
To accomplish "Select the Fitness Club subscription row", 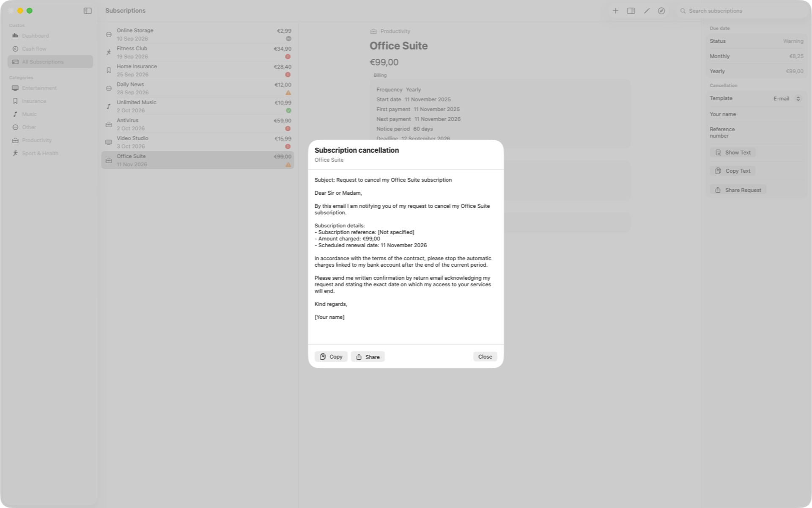I will point(198,52).
